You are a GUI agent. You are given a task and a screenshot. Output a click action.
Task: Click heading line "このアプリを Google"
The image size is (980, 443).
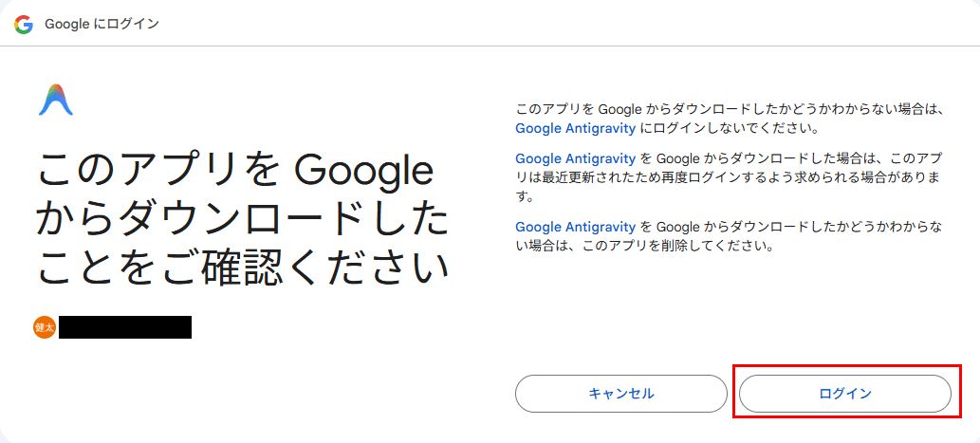coord(233,172)
